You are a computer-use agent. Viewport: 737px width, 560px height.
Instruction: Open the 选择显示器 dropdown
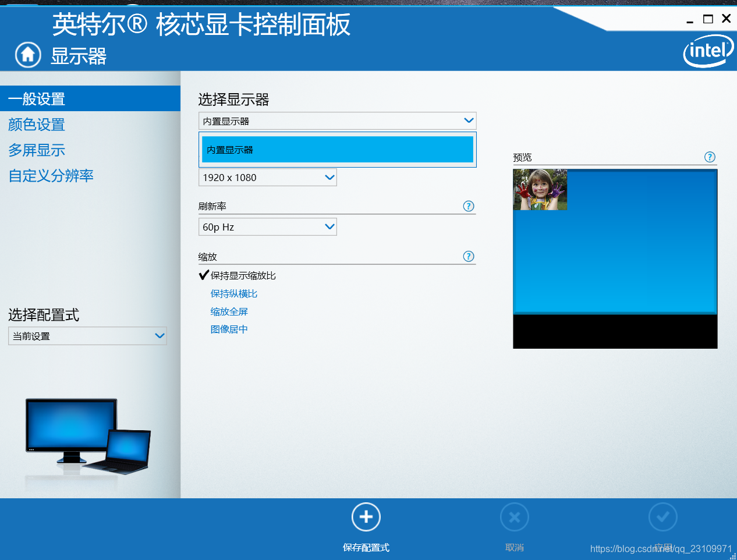pyautogui.click(x=338, y=120)
